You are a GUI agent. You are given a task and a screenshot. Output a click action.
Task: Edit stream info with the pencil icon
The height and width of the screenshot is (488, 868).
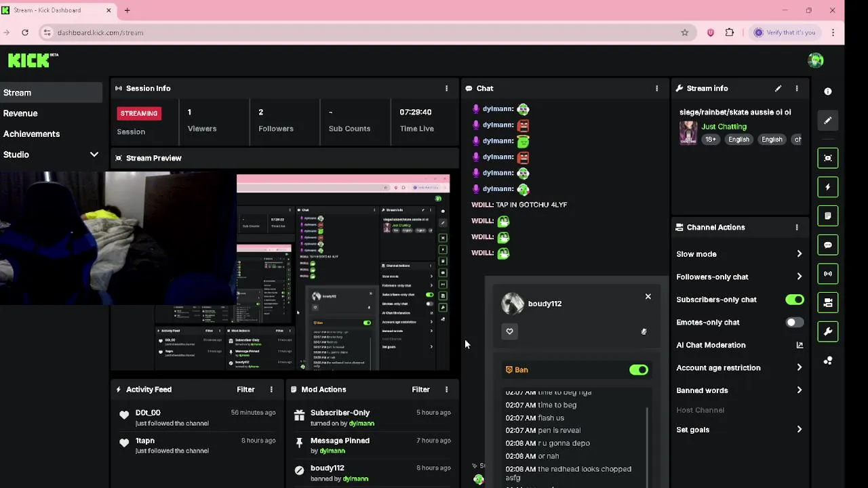[778, 88]
